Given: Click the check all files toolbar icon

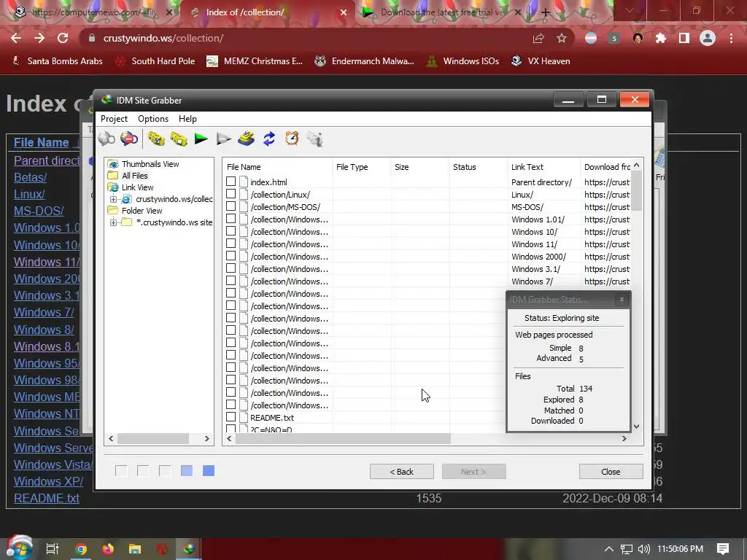Looking at the screenshot, I should (x=156, y=139).
